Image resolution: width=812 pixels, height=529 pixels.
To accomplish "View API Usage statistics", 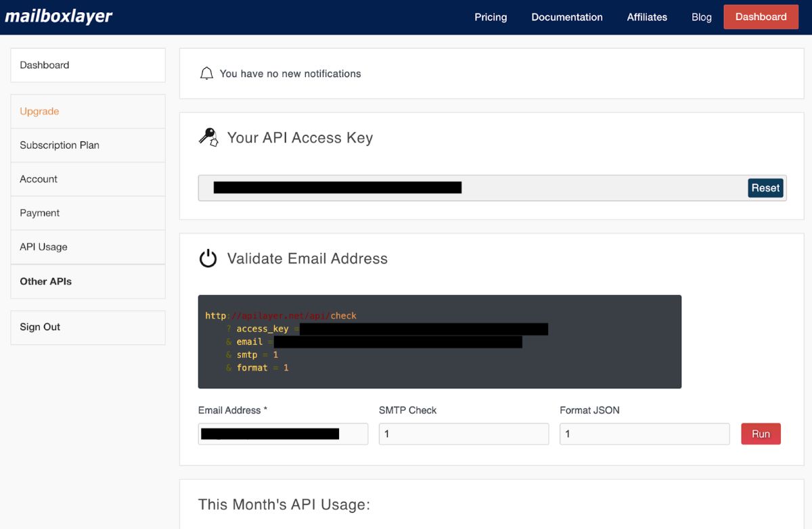I will point(43,246).
